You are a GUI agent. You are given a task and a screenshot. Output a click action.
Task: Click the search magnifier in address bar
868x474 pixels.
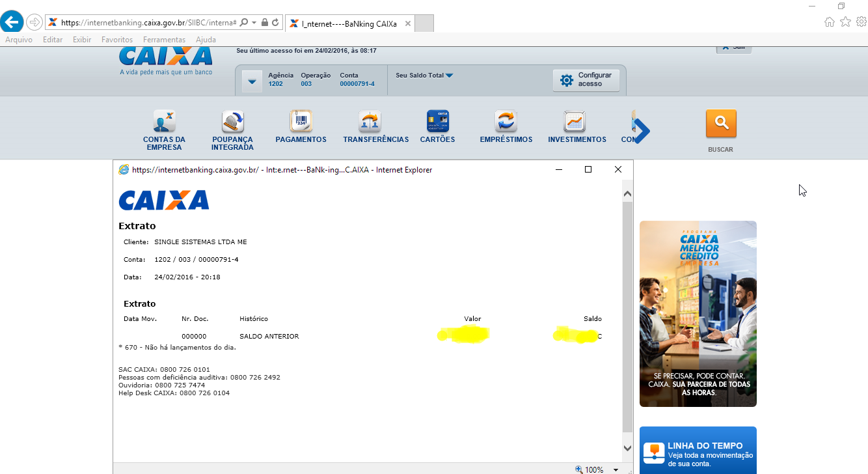point(243,23)
